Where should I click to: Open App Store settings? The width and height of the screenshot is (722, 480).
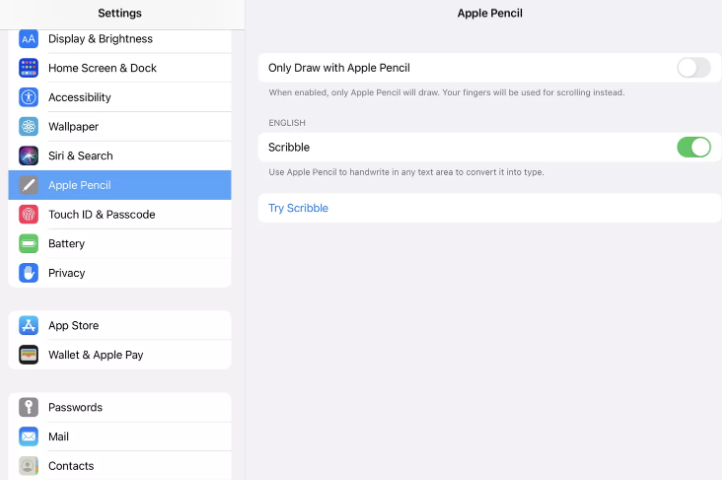tap(120, 325)
